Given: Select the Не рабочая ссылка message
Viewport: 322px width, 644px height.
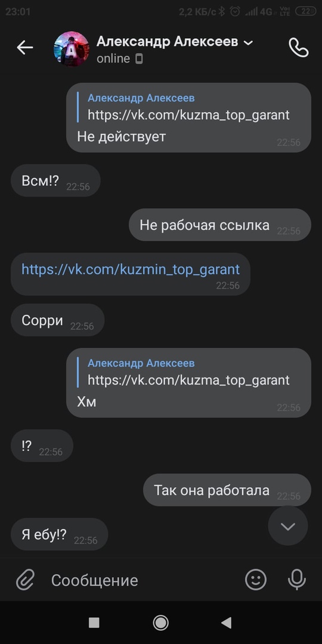Looking at the screenshot, I should [x=219, y=225].
